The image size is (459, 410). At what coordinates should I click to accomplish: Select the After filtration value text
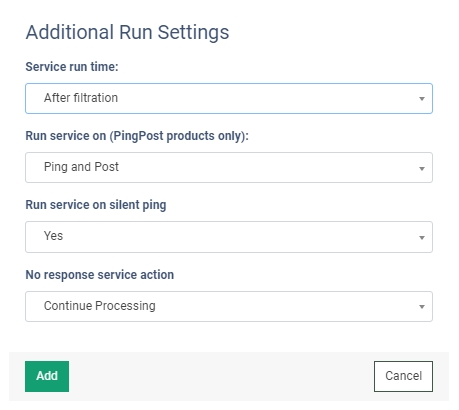(81, 98)
